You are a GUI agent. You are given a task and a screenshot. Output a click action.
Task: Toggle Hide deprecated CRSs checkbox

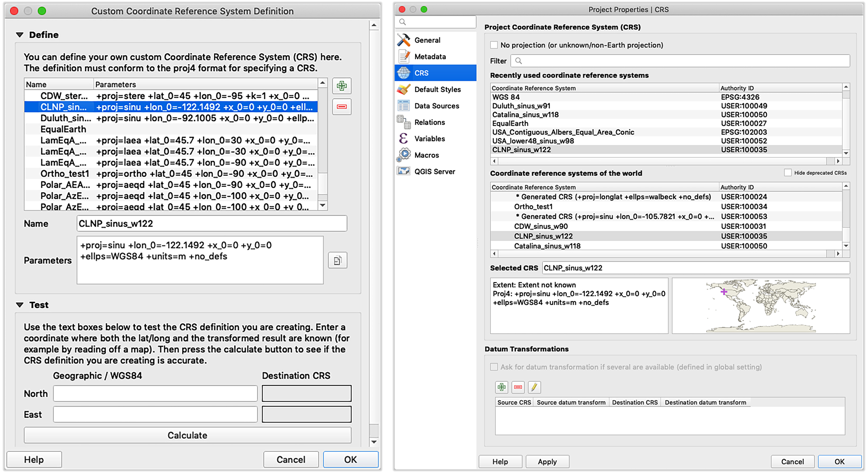[x=787, y=173]
